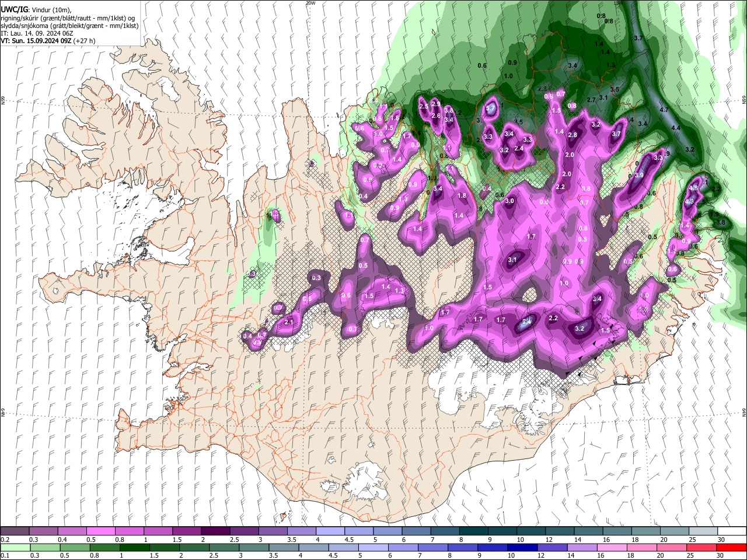Click the '2.7' precipitation value on the map

(591, 100)
